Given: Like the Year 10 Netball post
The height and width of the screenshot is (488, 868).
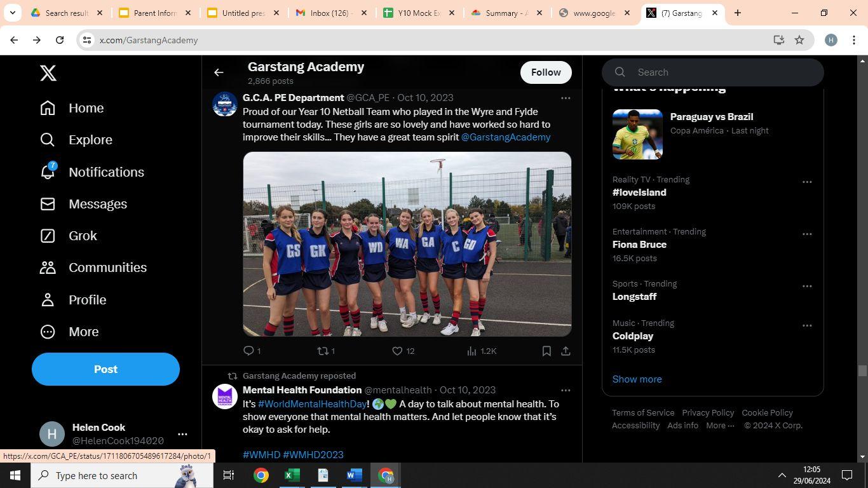Looking at the screenshot, I should point(403,351).
